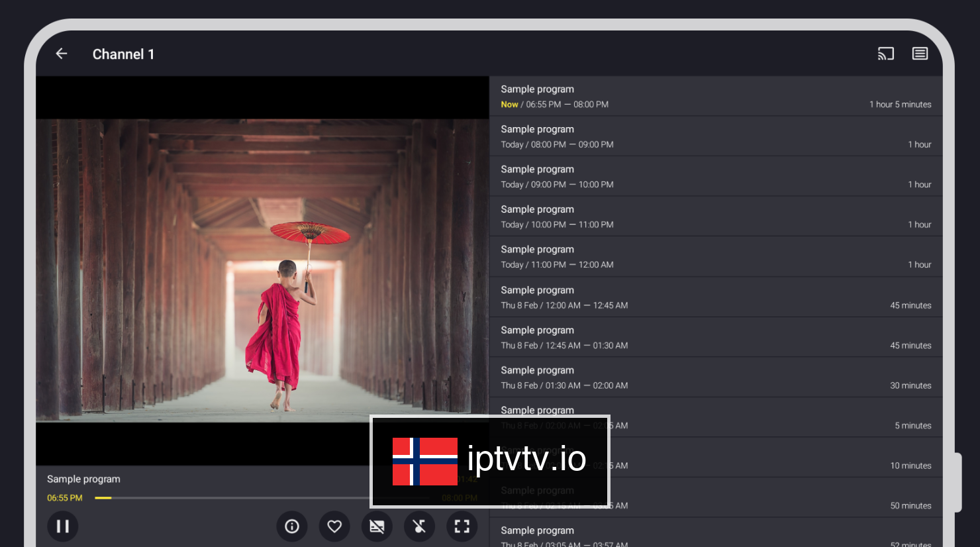Go back using the arrow icon
The height and width of the screenshot is (547, 980).
(x=62, y=54)
